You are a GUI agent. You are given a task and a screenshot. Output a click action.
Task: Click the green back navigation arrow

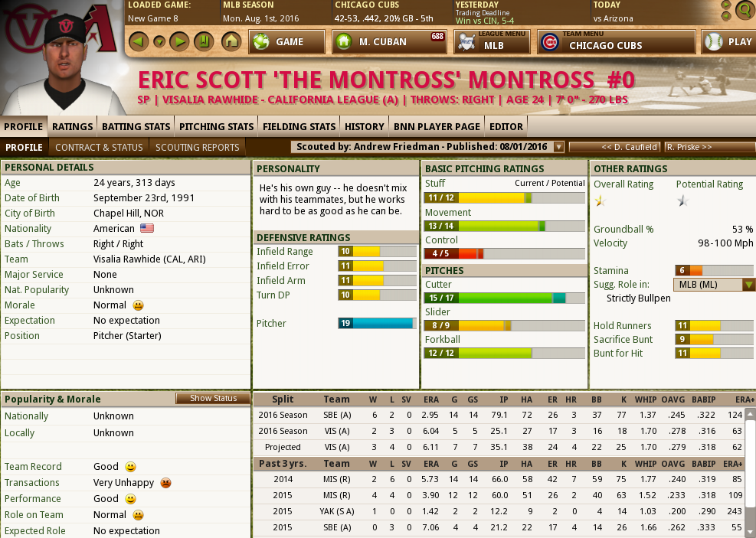tap(138, 42)
